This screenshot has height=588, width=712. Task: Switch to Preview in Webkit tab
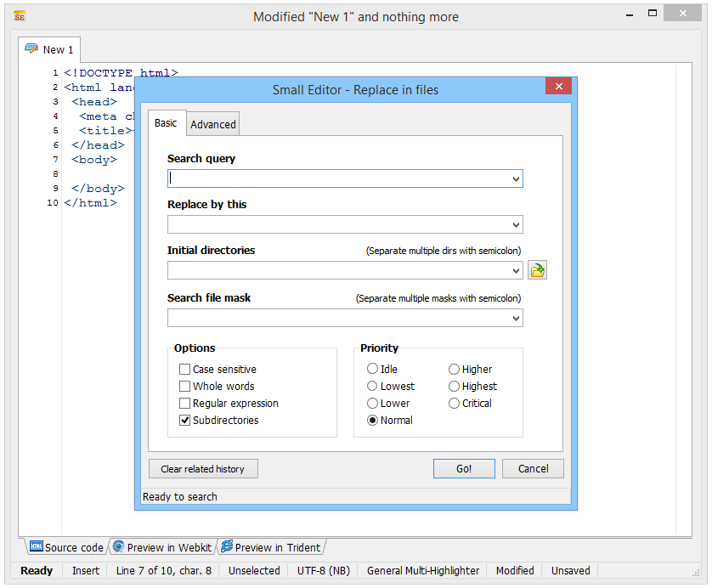coord(163,547)
